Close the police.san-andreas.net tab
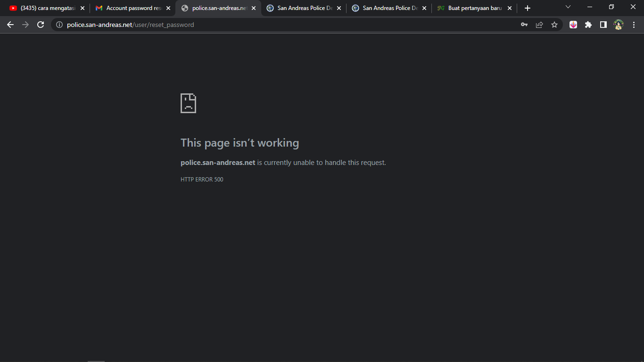The image size is (644, 362). tap(254, 9)
